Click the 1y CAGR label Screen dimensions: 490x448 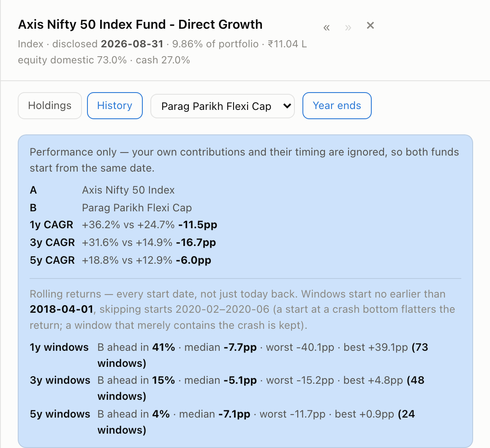[52, 225]
